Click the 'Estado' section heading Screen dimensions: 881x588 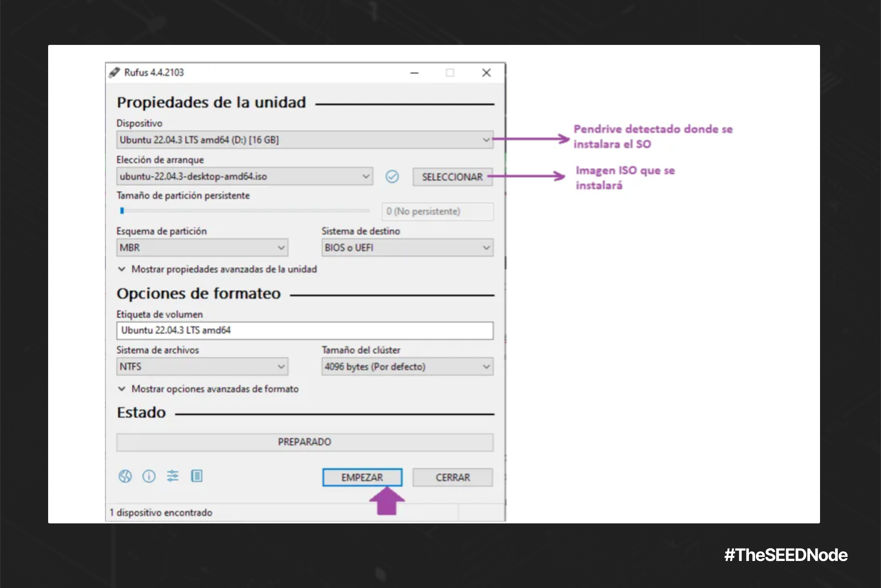(x=141, y=412)
